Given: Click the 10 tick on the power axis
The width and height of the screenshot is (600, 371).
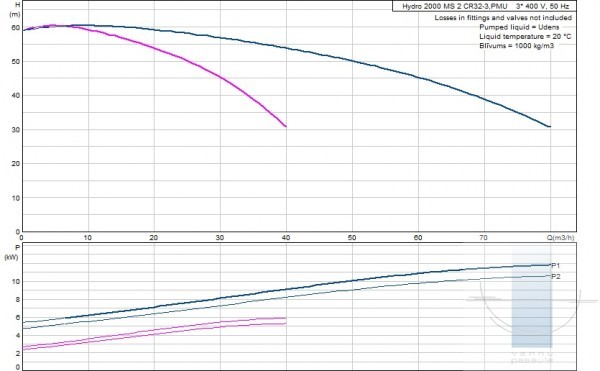Looking at the screenshot, I should pos(15,282).
